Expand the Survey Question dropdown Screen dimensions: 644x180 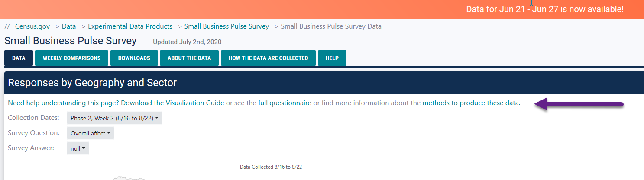pyautogui.click(x=90, y=133)
